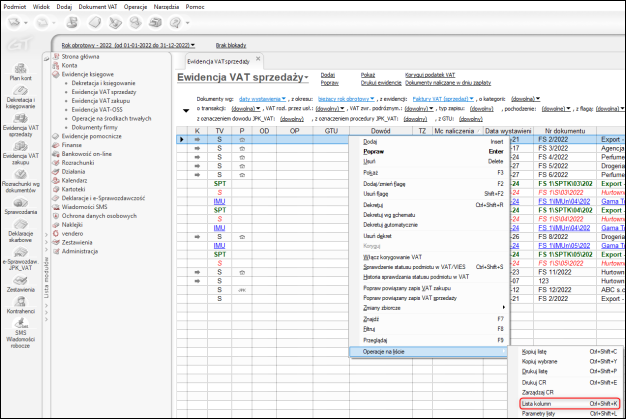The width and height of the screenshot is (626, 419).
Task: Expand the Rok obrotowy 2022 dropdown
Action: point(127,44)
